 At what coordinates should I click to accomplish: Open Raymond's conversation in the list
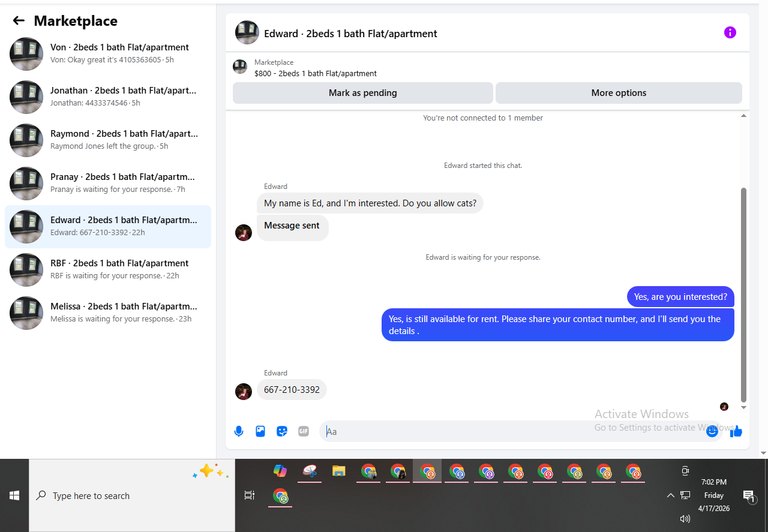[x=108, y=140]
